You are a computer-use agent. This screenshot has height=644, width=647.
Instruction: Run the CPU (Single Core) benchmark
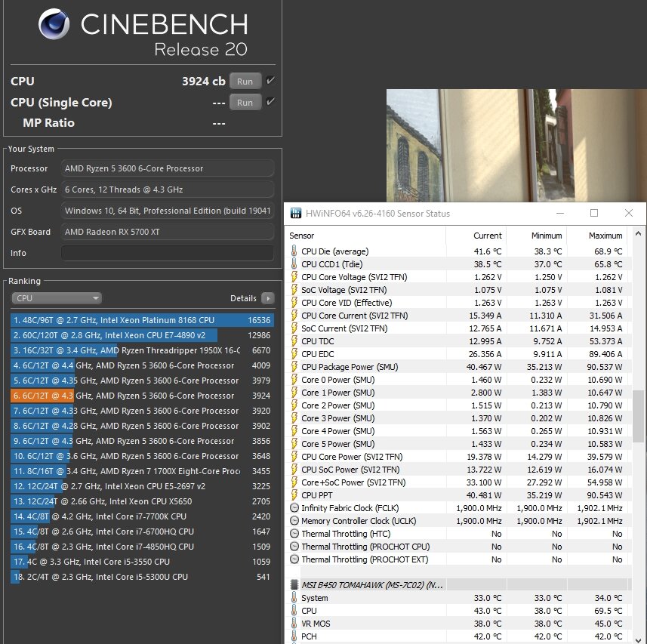coord(245,103)
